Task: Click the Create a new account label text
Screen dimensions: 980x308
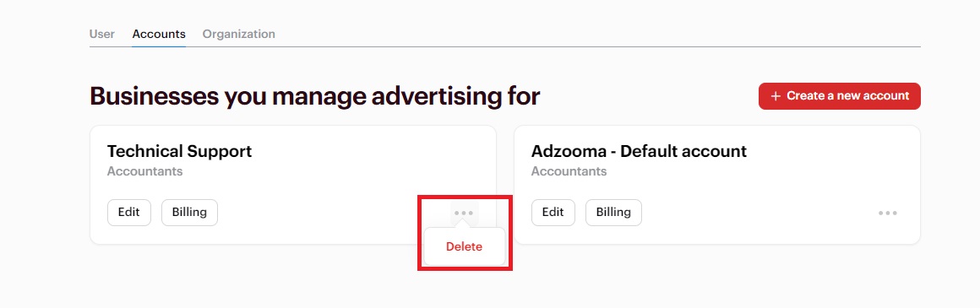Action: click(847, 96)
